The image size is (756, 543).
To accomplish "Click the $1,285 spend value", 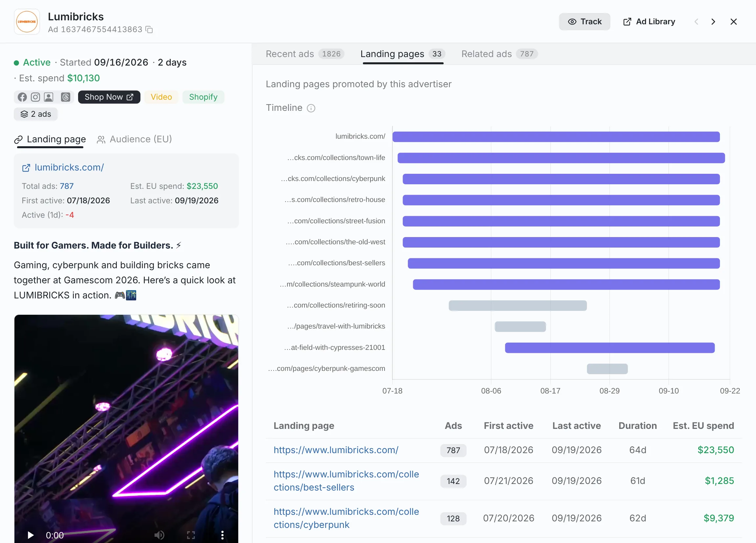I will 719,481.
